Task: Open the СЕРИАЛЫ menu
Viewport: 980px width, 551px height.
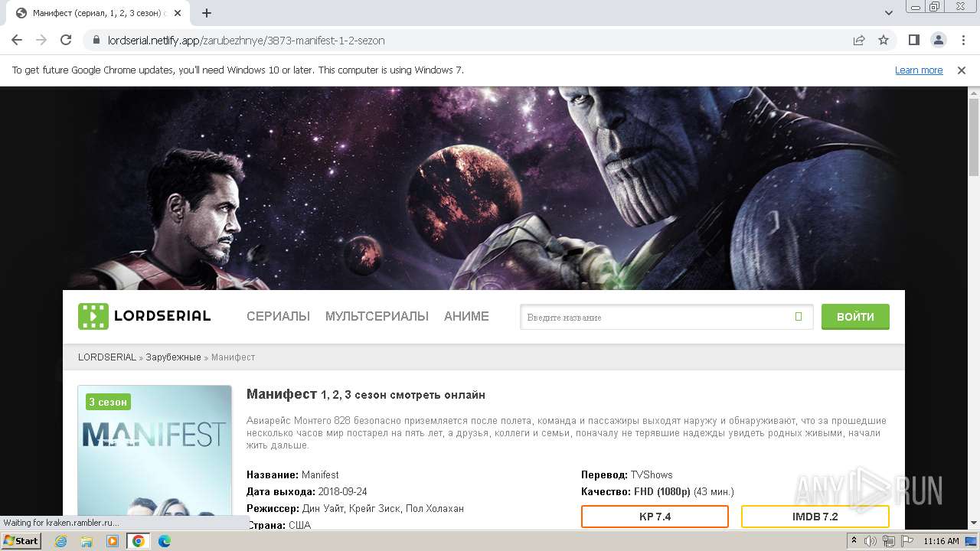Action: tap(278, 316)
